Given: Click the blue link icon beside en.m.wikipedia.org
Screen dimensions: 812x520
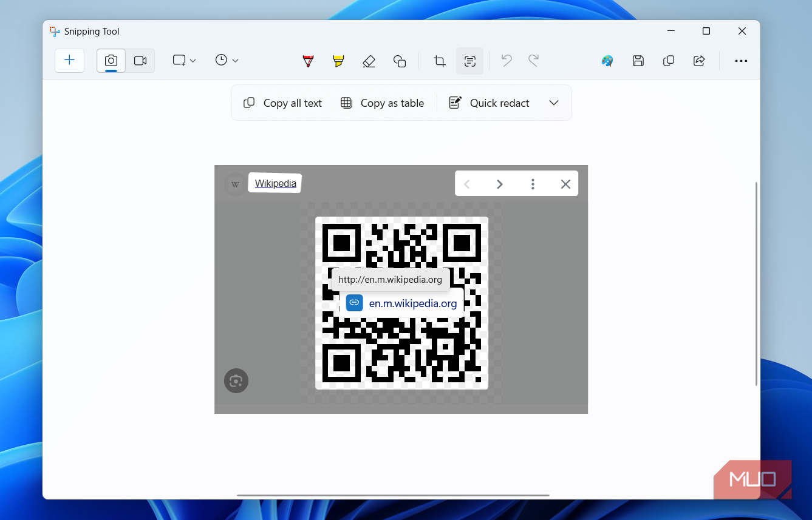Looking at the screenshot, I should 354,303.
